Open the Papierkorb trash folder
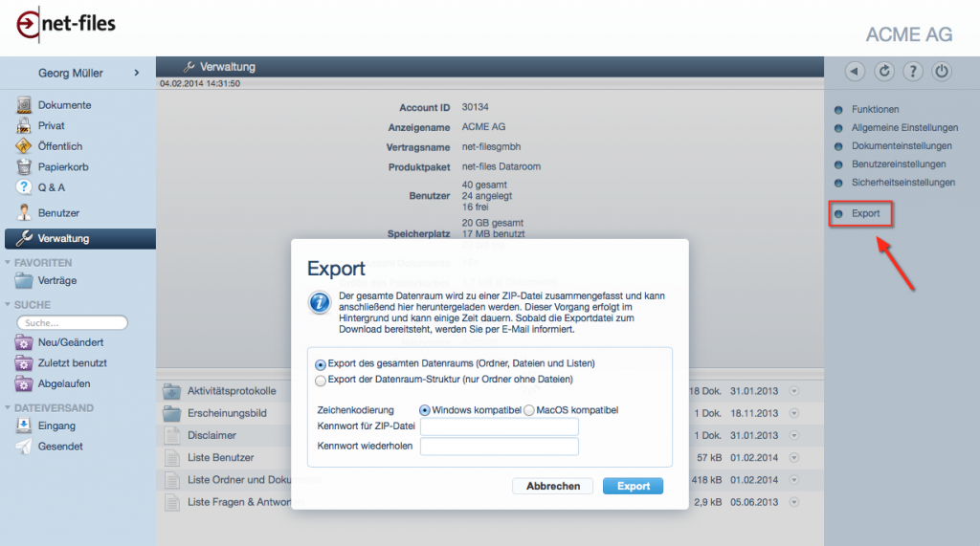 (63, 166)
